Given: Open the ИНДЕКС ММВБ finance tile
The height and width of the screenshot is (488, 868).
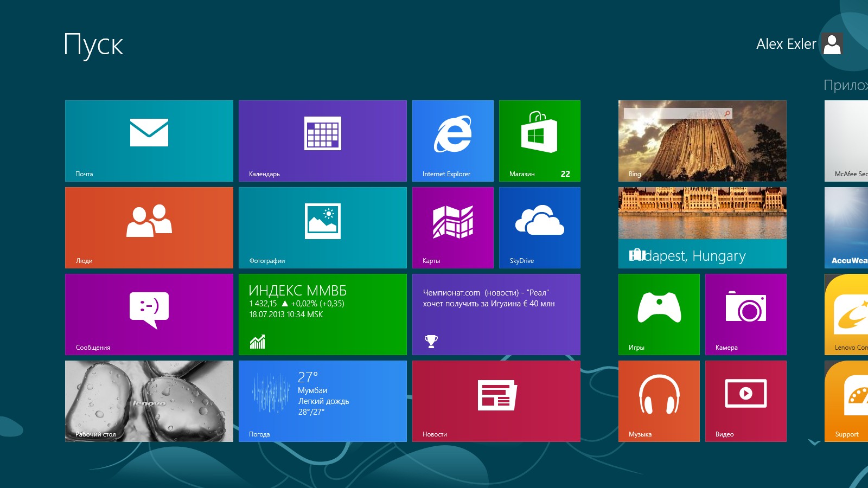Looking at the screenshot, I should [323, 314].
